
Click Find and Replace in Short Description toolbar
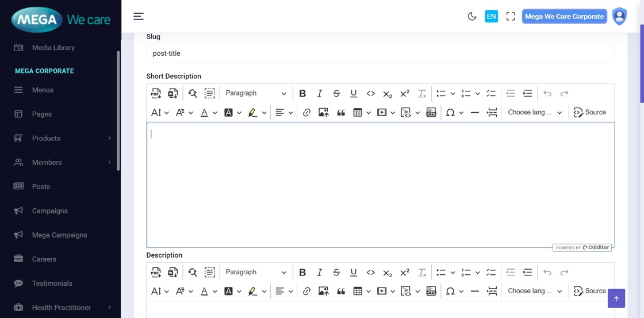pyautogui.click(x=193, y=93)
